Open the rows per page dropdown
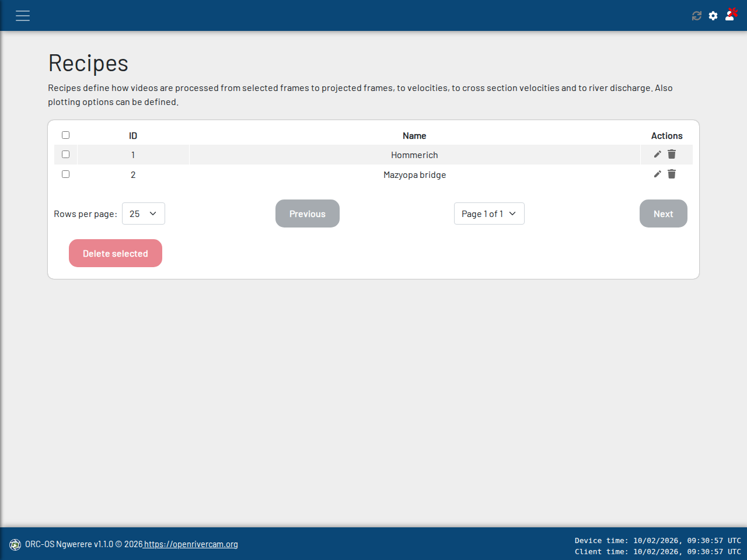Image resolution: width=747 pixels, height=560 pixels. [x=144, y=213]
